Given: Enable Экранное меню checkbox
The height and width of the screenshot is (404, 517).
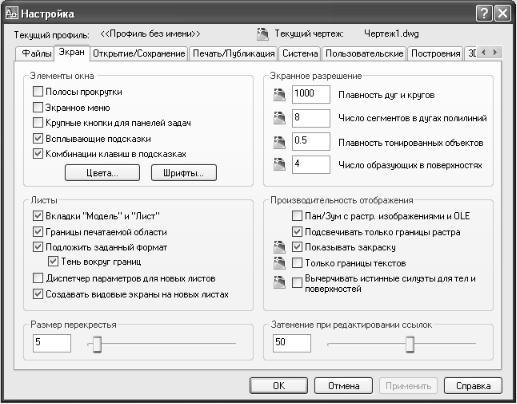Looking at the screenshot, I should (38, 107).
